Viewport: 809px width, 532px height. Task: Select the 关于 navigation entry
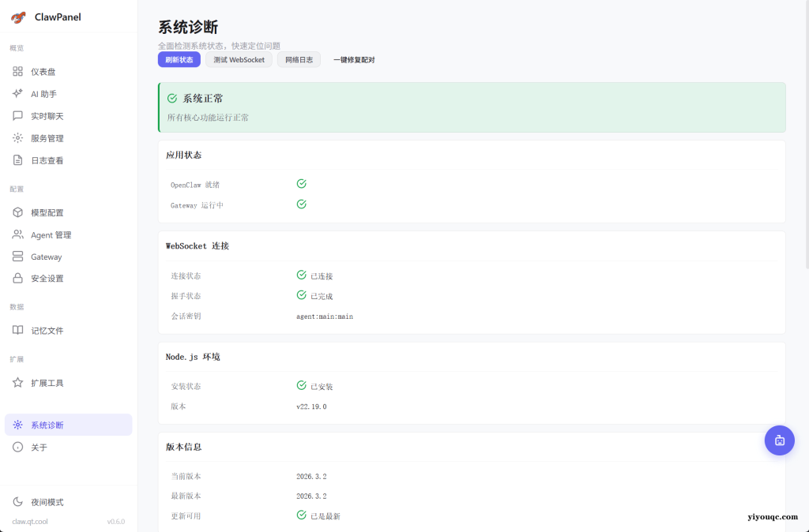pos(38,447)
